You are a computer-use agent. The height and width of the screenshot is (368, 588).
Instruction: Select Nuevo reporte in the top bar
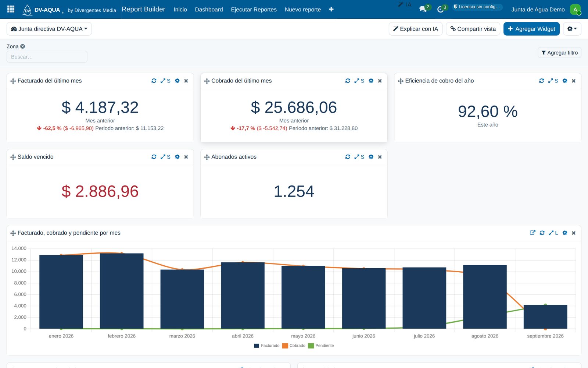point(303,10)
